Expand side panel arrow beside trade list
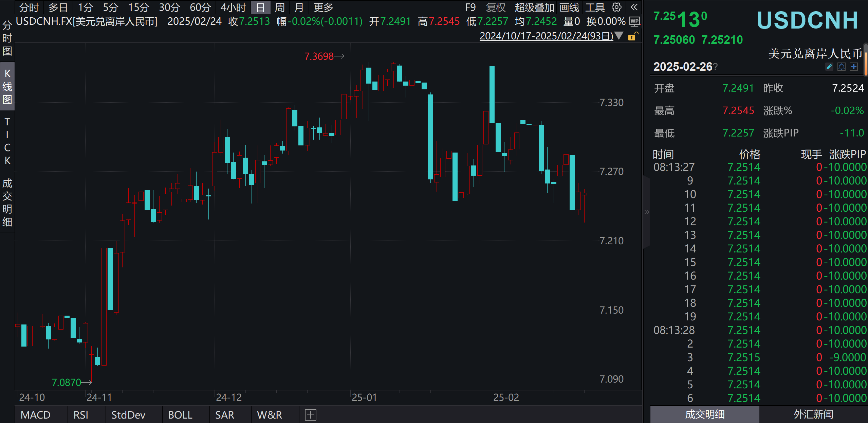Screen dimensions: 868x423 [646, 212]
